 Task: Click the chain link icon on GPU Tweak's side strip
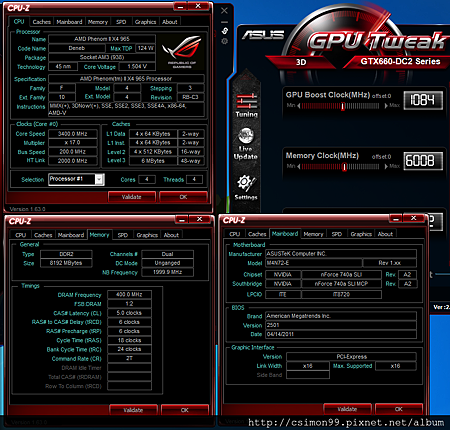[225, 31]
